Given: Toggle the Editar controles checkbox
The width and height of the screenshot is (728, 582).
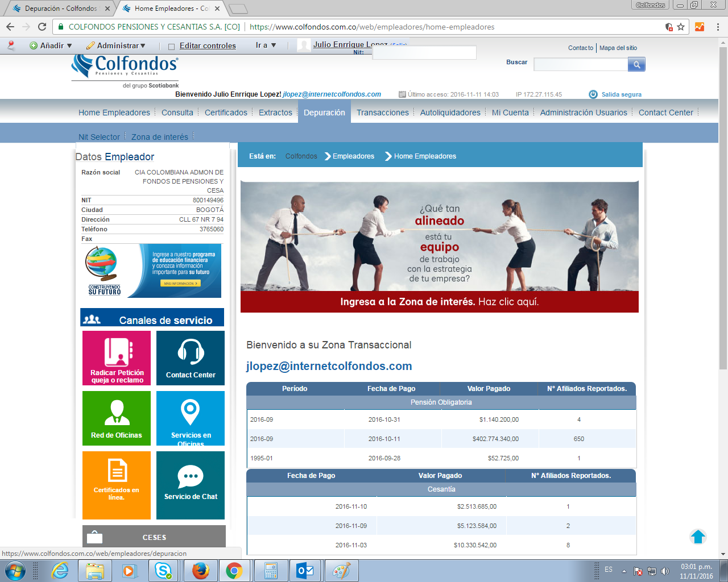Looking at the screenshot, I should tap(172, 47).
